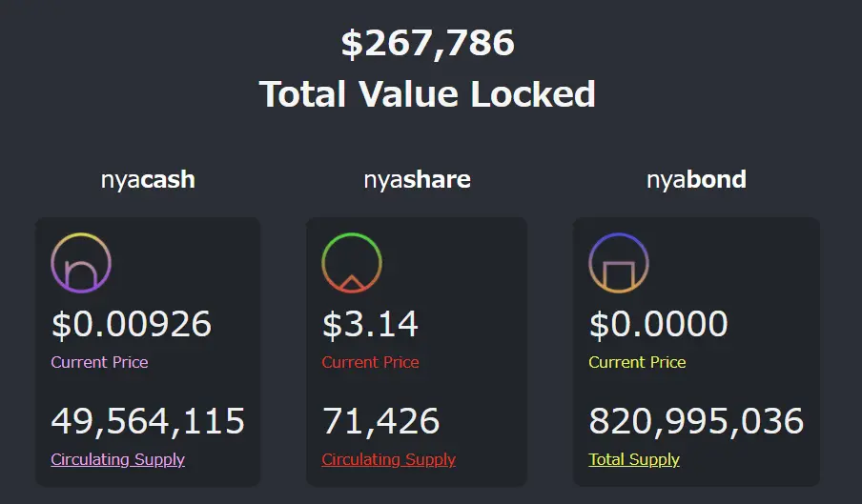Open the nyashare Circulating Supply link
The width and height of the screenshot is (862, 504).
388,459
